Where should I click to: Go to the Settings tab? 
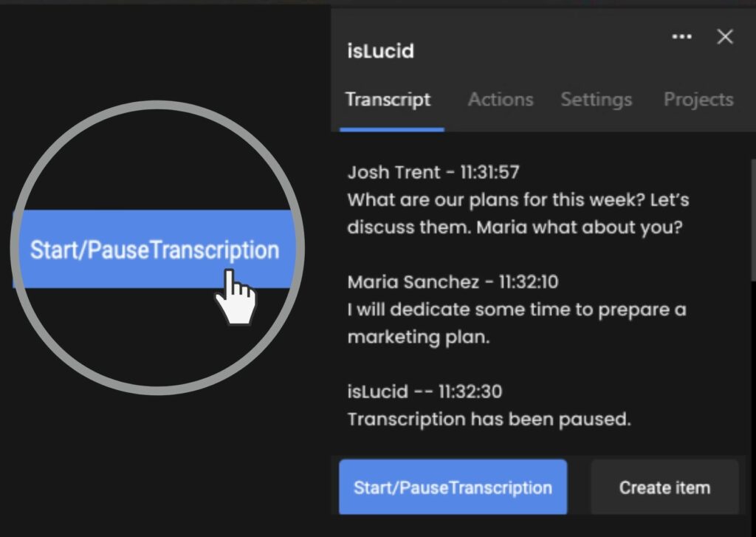[x=596, y=100]
